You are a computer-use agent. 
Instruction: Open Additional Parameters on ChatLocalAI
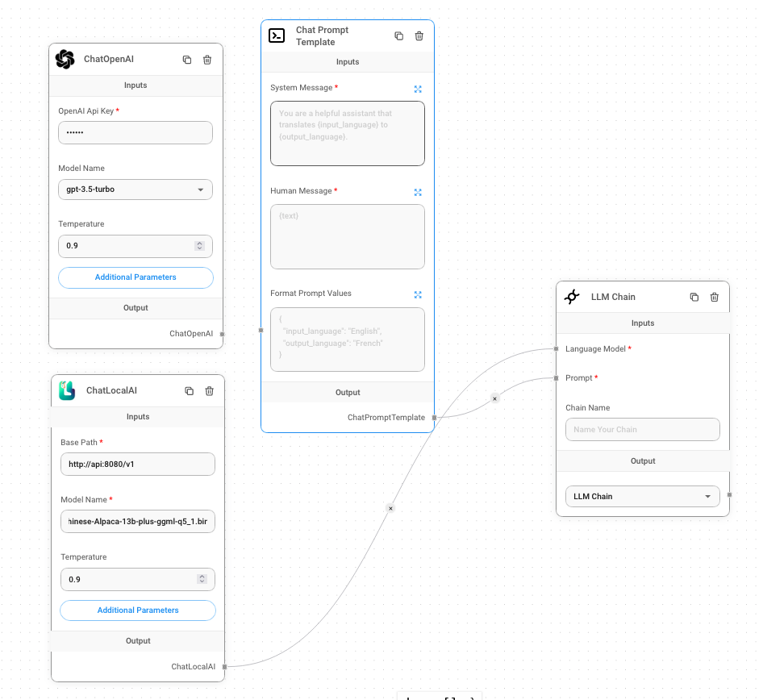(137, 610)
